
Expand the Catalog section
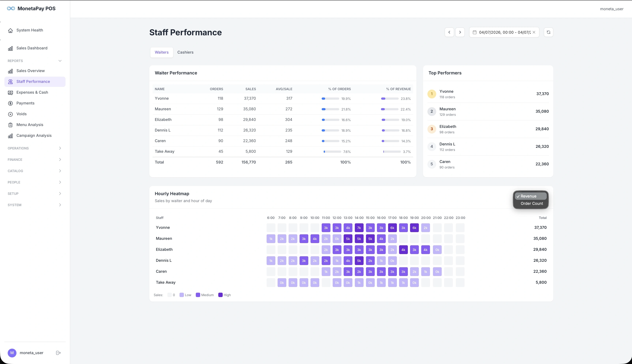coord(60,171)
